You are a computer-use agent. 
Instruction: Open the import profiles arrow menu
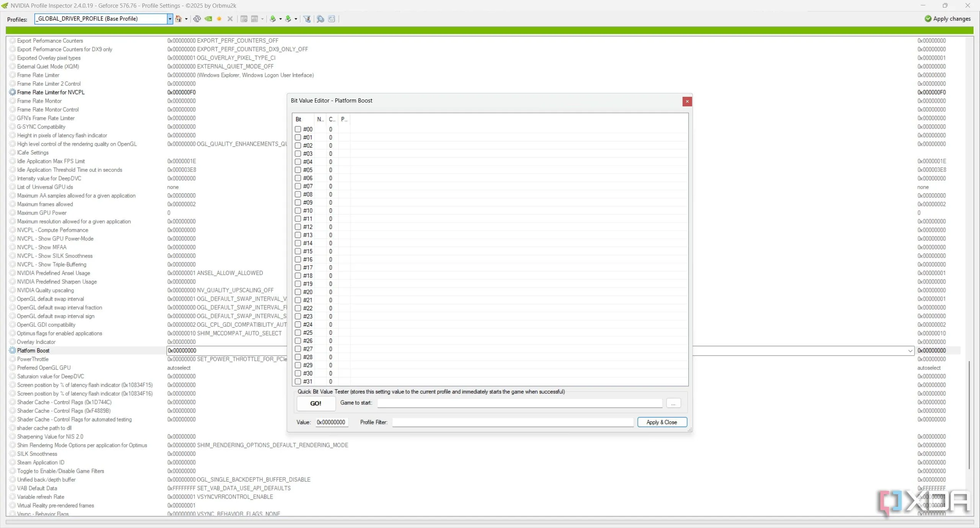296,19
